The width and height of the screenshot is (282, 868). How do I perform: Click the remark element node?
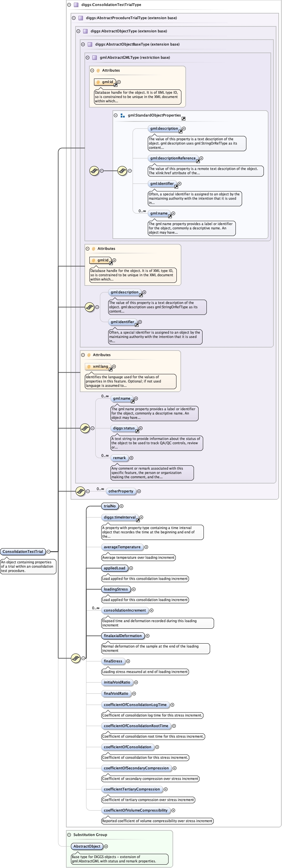[119, 458]
